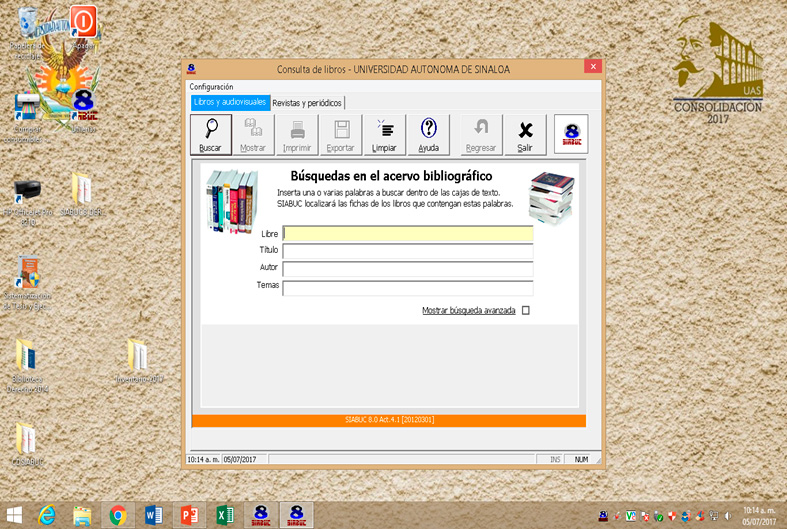Select Biblioteca Derecho 2014 folder
Screen dimensions: 787x529
tap(27, 365)
